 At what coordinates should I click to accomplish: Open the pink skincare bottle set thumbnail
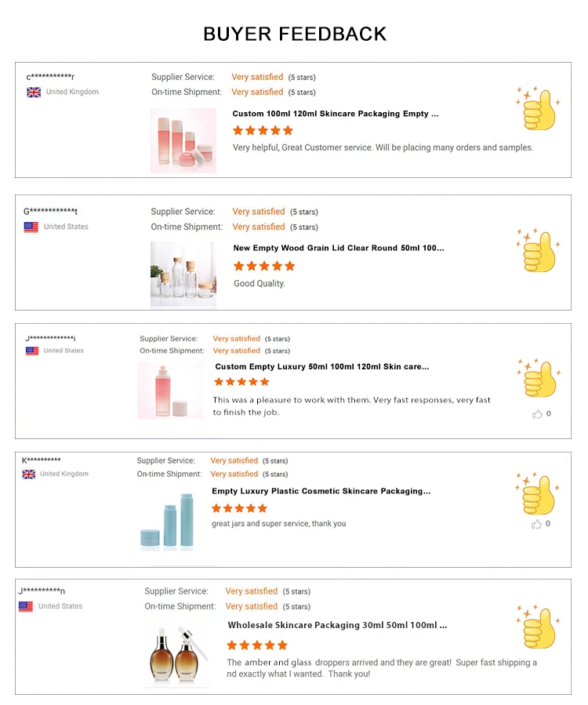[x=183, y=140]
